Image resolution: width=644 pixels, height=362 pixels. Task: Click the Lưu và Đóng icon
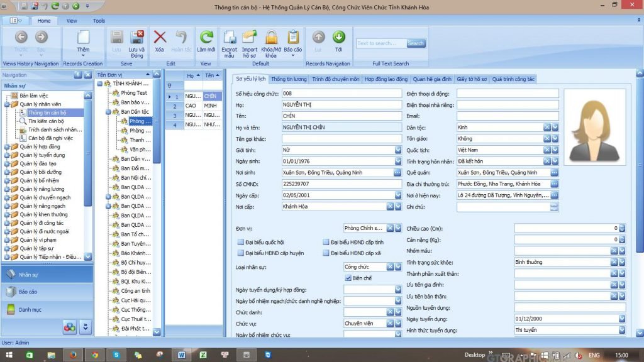coord(136,38)
